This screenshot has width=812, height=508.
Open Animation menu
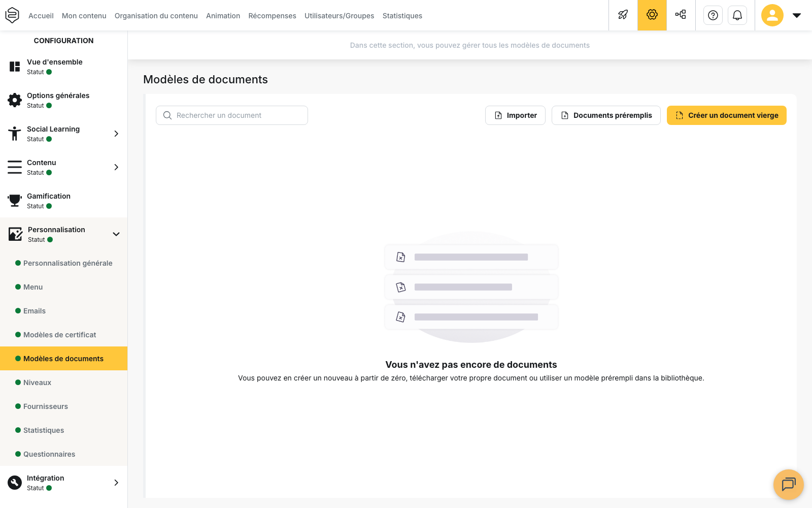223,16
